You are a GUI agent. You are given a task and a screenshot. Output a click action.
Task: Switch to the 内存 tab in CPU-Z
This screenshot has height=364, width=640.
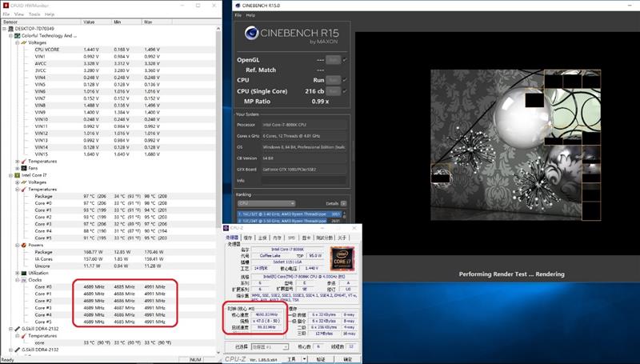pos(277,238)
